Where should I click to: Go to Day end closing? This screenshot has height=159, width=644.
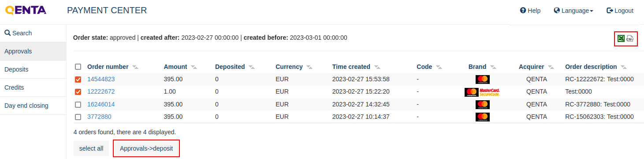pyautogui.click(x=33, y=106)
